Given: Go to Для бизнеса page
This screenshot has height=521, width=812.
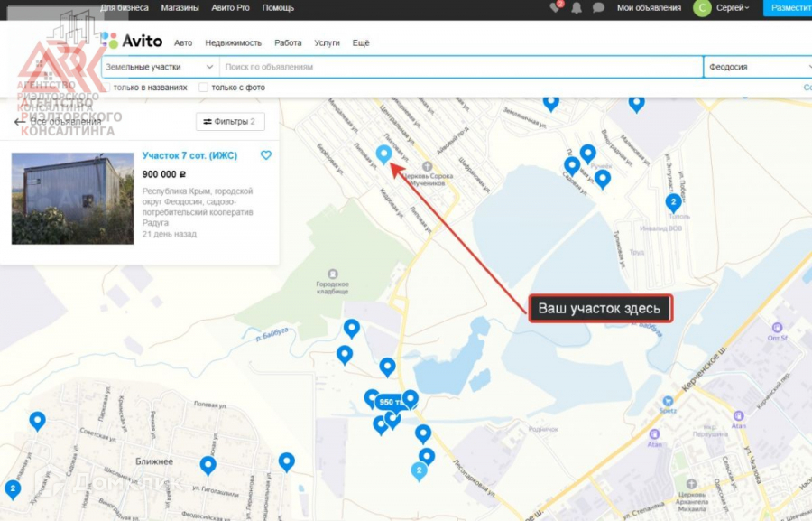Looking at the screenshot, I should 125,8.
